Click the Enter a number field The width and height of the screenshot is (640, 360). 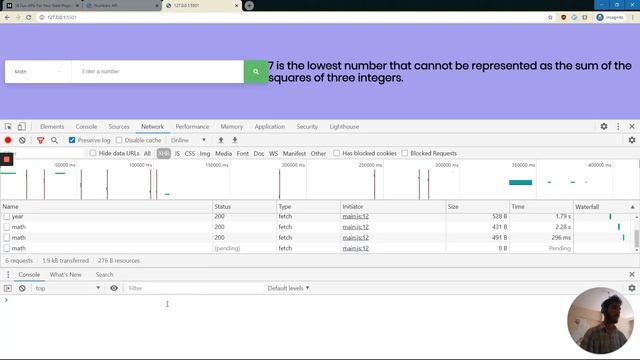pos(158,71)
